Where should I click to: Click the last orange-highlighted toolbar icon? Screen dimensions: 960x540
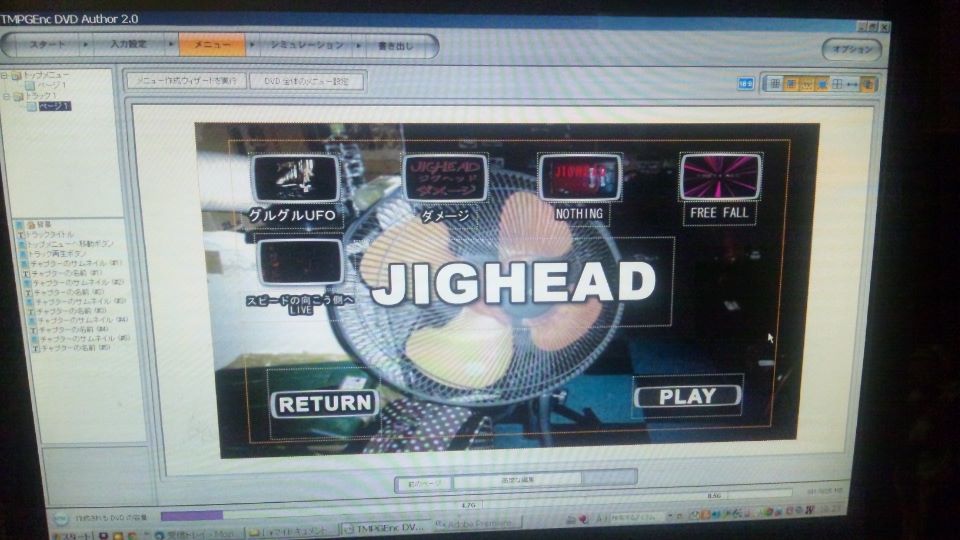coord(868,84)
